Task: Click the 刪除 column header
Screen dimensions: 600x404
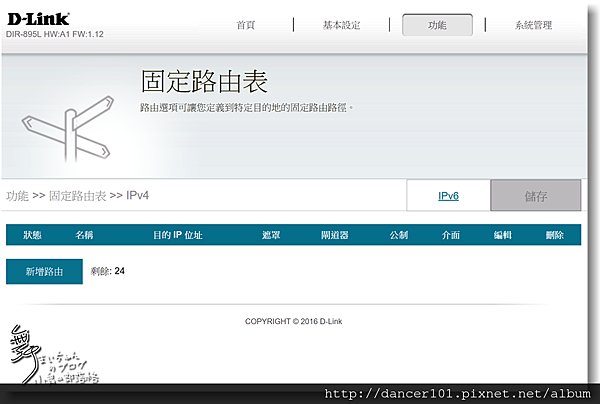Action: [x=554, y=235]
